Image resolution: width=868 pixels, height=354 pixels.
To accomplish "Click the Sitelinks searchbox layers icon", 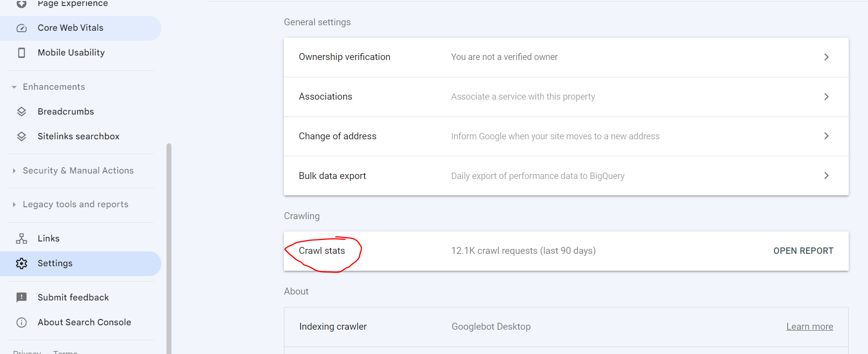I will tap(21, 136).
